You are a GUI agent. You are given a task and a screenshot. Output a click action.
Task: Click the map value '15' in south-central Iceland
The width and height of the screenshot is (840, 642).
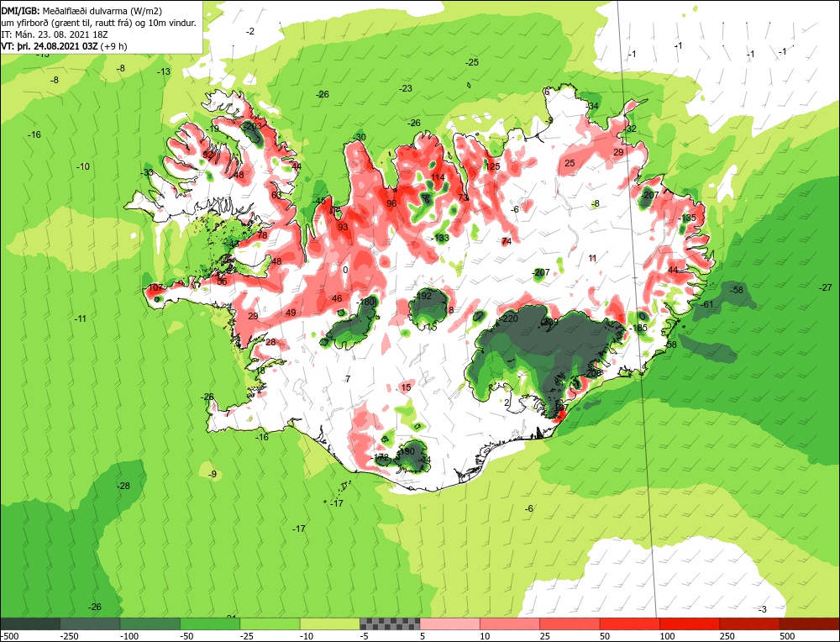point(406,387)
